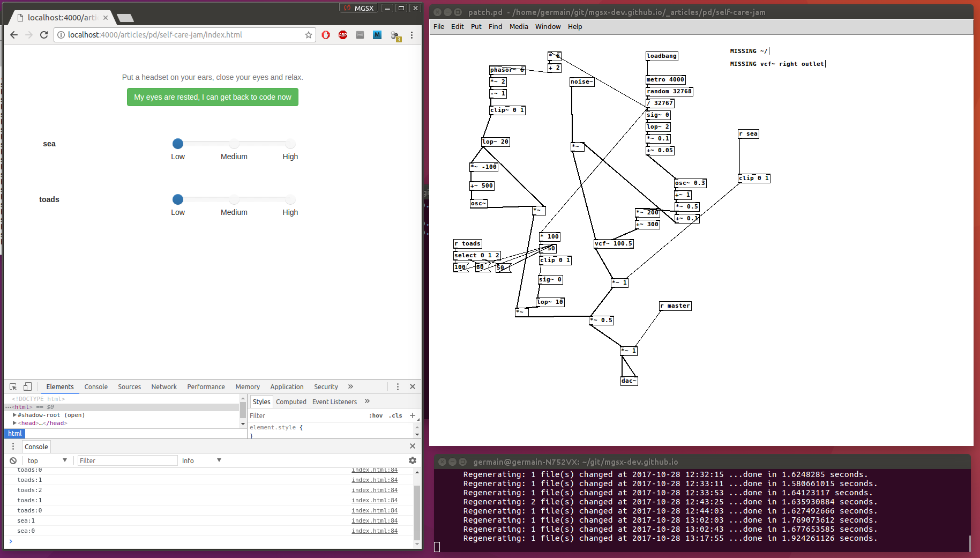Open the console drawer three-dot menu
Viewport: 980px width, 558px height.
[x=13, y=446]
